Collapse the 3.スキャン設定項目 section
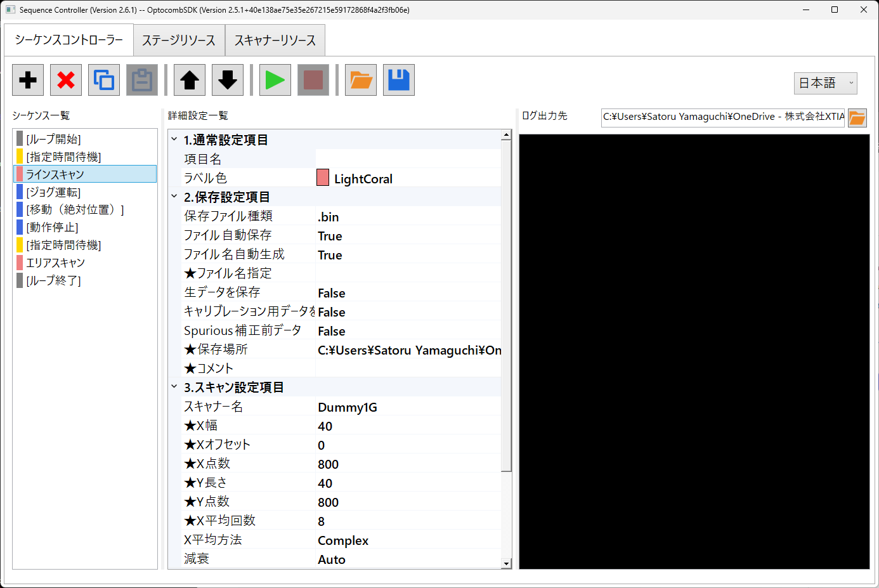The height and width of the screenshot is (588, 879). tap(174, 387)
